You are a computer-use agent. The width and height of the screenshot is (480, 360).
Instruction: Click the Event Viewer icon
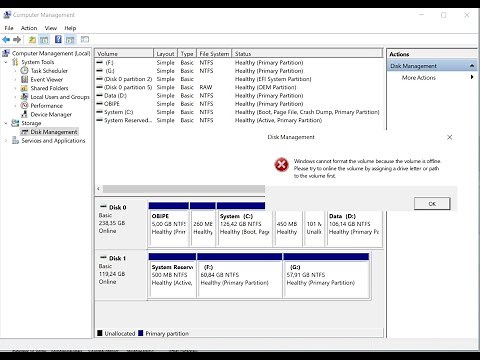(x=24, y=79)
